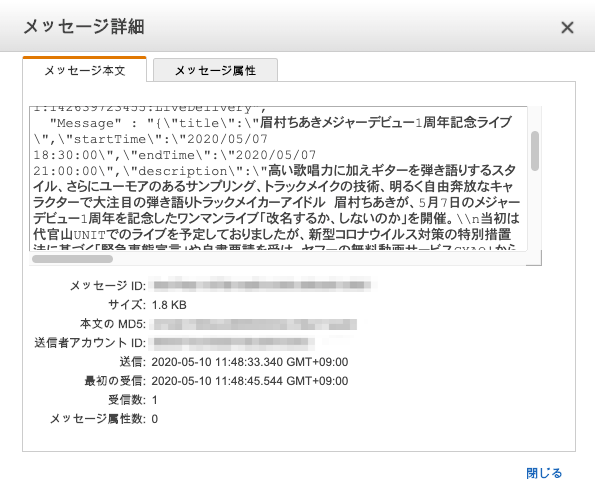Click the 受信数 value 1
Screen dimensions: 595x500
click(x=154, y=400)
